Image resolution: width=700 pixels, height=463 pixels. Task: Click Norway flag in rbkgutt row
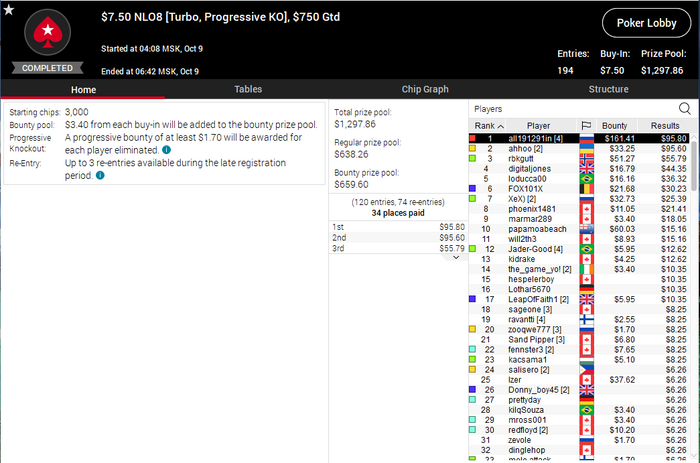point(586,159)
